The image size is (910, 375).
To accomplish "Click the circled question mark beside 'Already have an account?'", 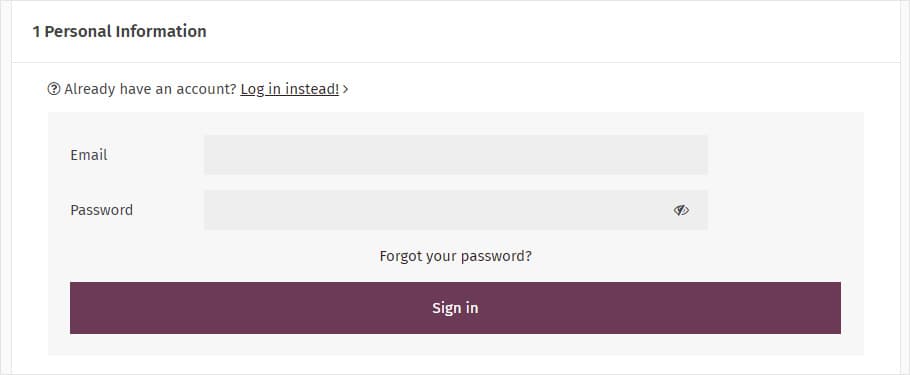I will [54, 89].
